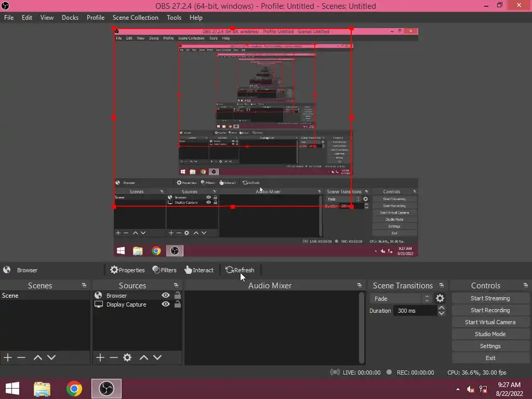Viewport: 532px width, 399px height.
Task: Open the Tools menu
Action: point(174,18)
